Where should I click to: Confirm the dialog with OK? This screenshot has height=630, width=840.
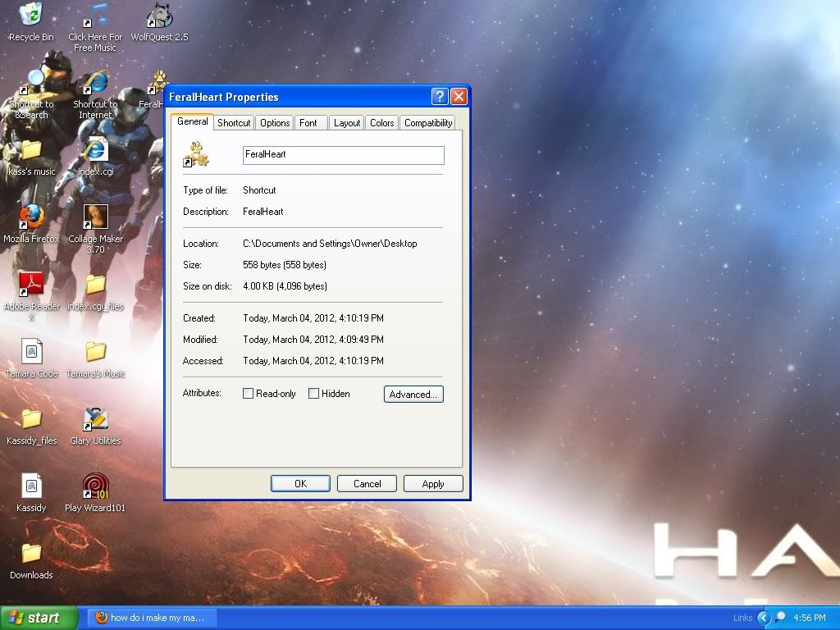point(300,484)
